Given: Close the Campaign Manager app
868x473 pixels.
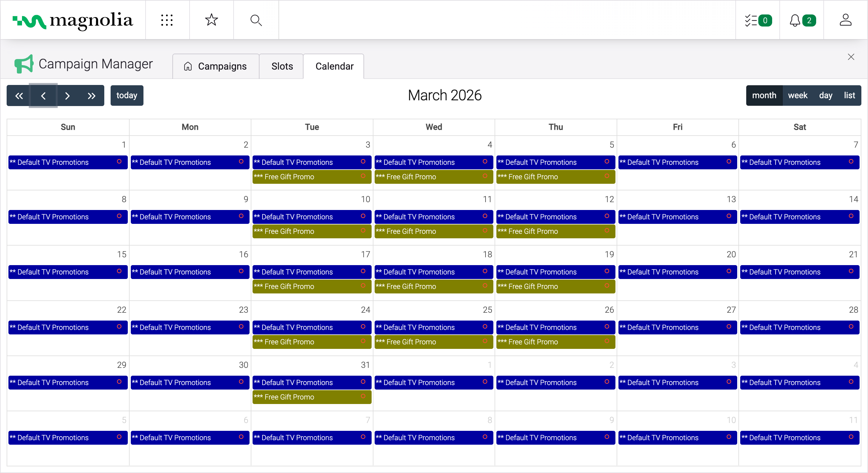Looking at the screenshot, I should click(x=851, y=57).
